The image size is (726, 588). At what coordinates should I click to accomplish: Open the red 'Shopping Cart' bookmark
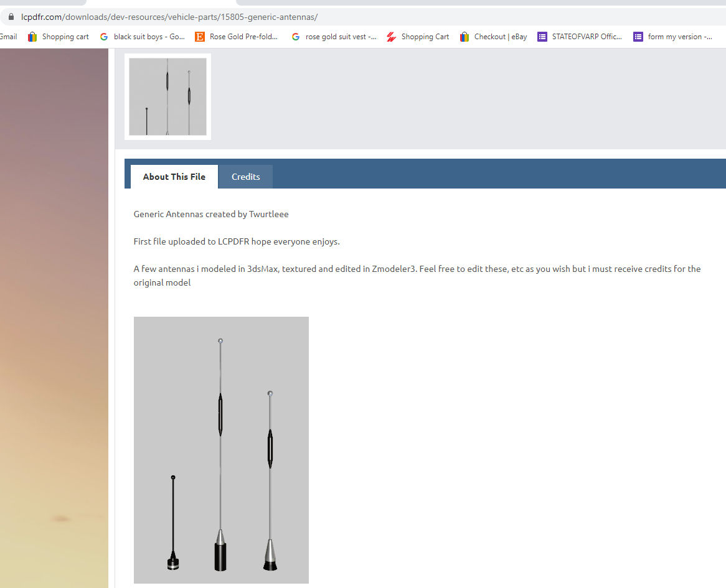(418, 37)
